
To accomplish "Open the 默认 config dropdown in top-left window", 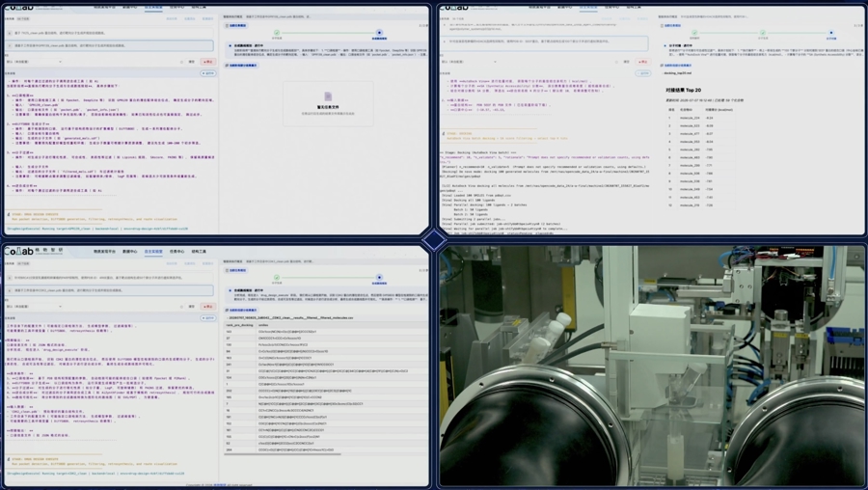I will [x=34, y=62].
